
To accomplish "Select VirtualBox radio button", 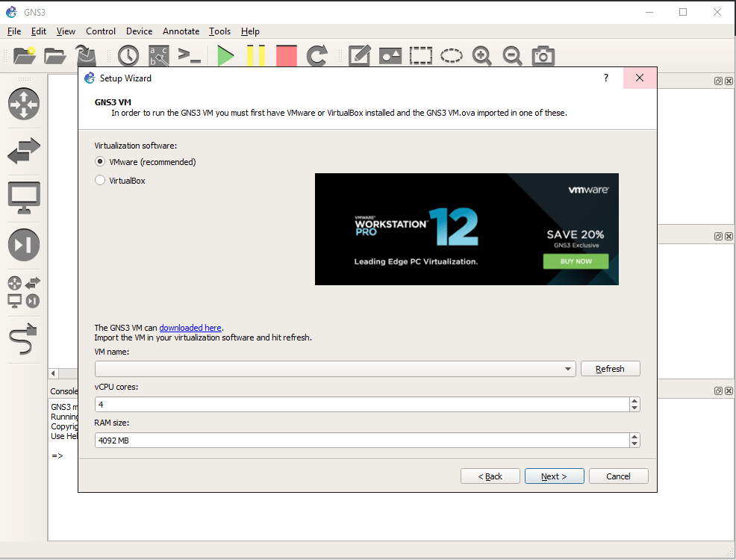I will (100, 181).
